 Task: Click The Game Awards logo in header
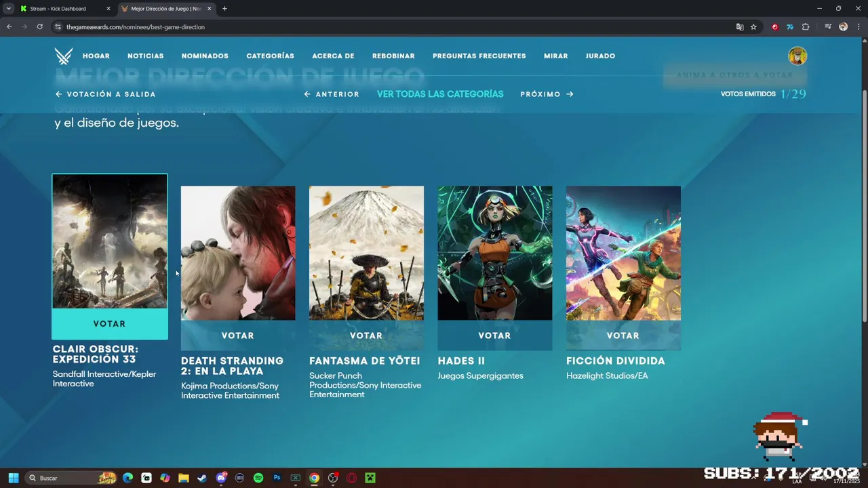tap(64, 56)
